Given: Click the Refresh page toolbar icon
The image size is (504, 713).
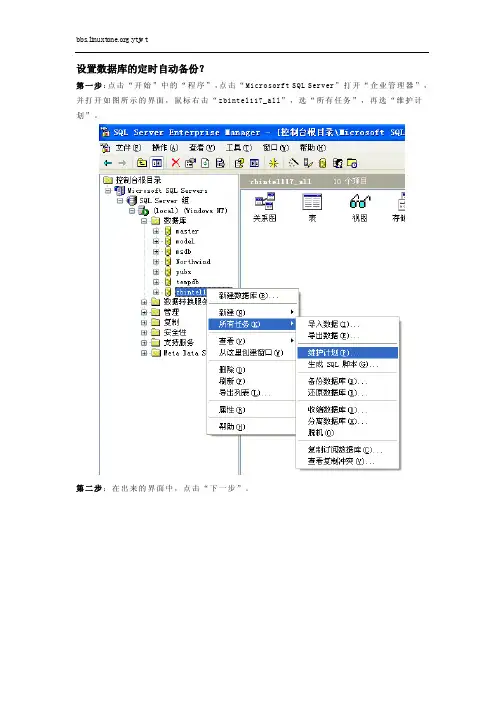Looking at the screenshot, I should [205, 163].
